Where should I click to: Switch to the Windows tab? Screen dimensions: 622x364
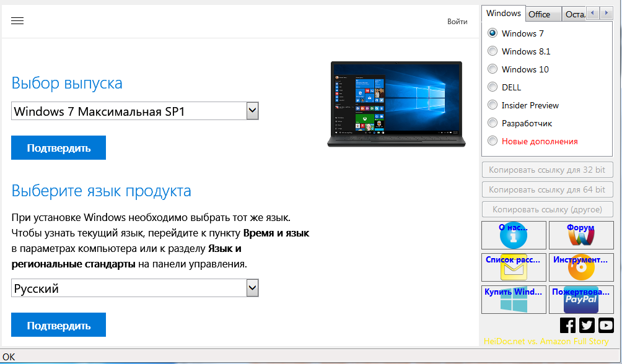tap(504, 13)
